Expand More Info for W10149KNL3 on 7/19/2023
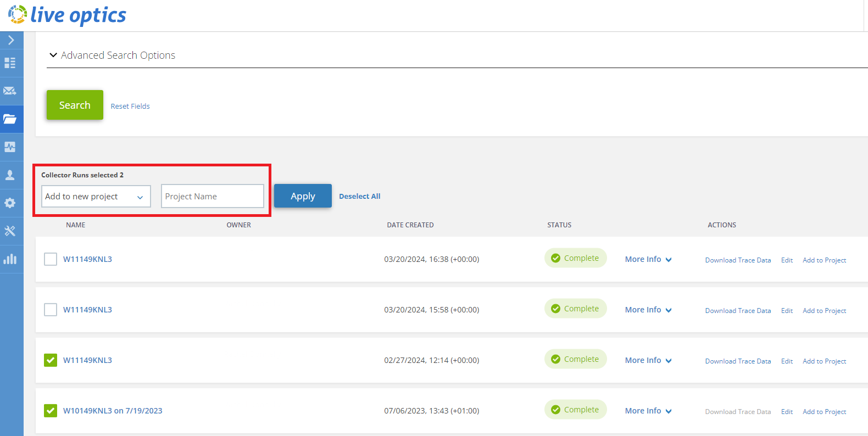The image size is (868, 436). 648,411
